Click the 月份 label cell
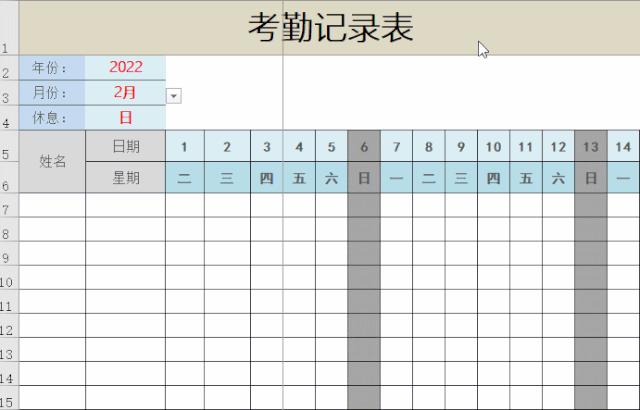 point(52,93)
